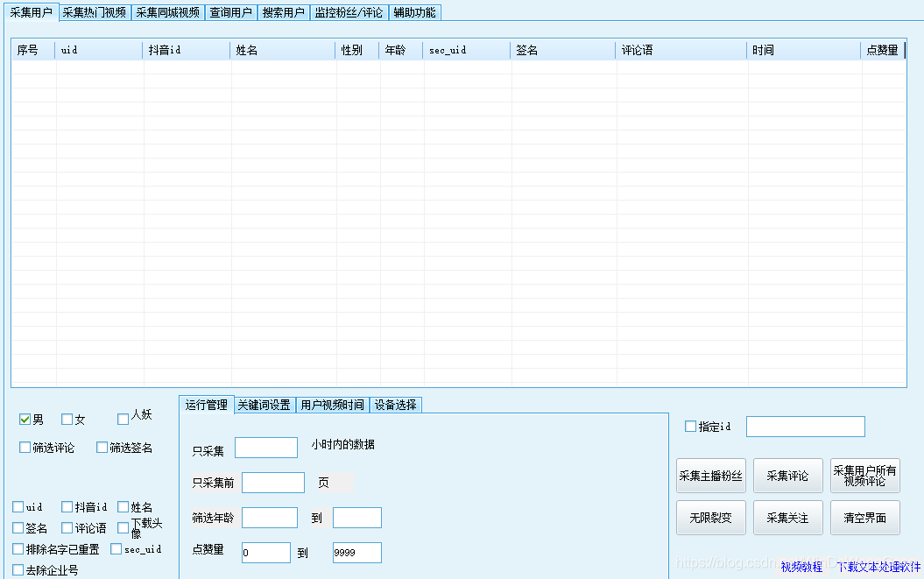The image size is (924, 579).
Task: Click the 采集关注 button
Action: click(788, 518)
